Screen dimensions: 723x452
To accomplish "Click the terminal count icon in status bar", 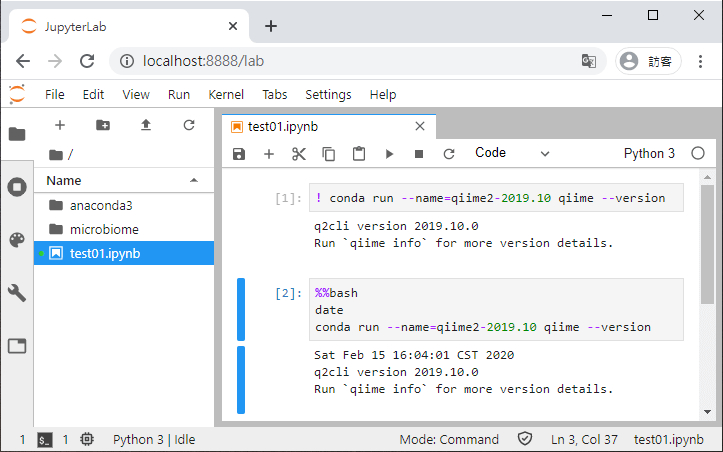I will tap(45, 440).
